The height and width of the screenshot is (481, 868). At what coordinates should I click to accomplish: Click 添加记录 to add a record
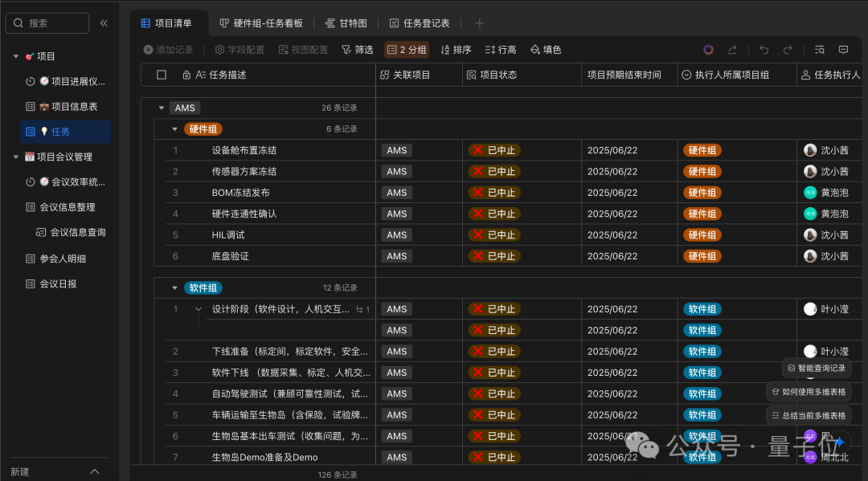click(168, 50)
